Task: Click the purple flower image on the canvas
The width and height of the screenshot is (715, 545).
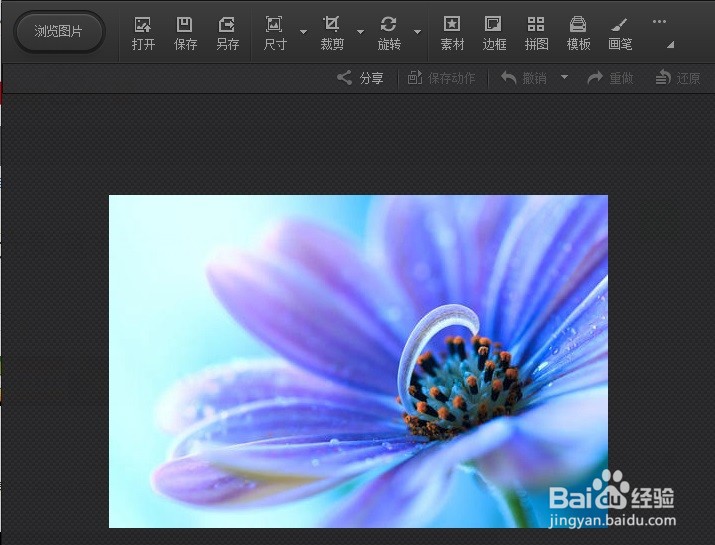Action: (x=358, y=361)
